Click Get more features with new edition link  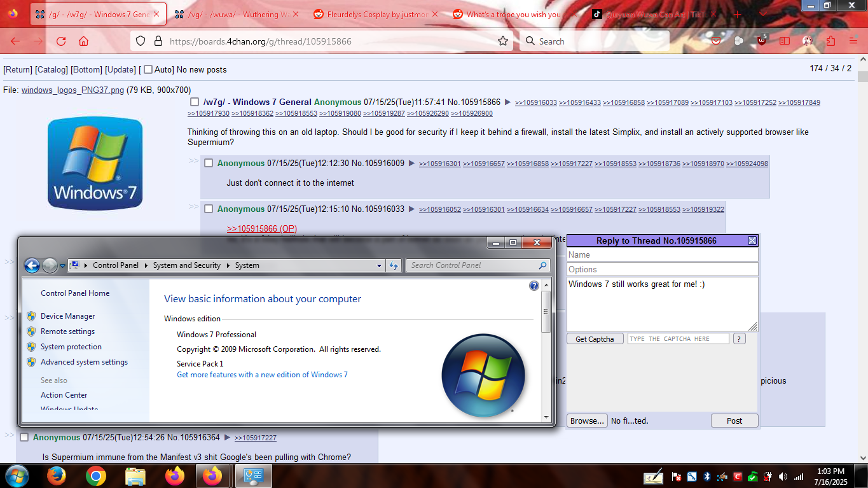pos(262,375)
